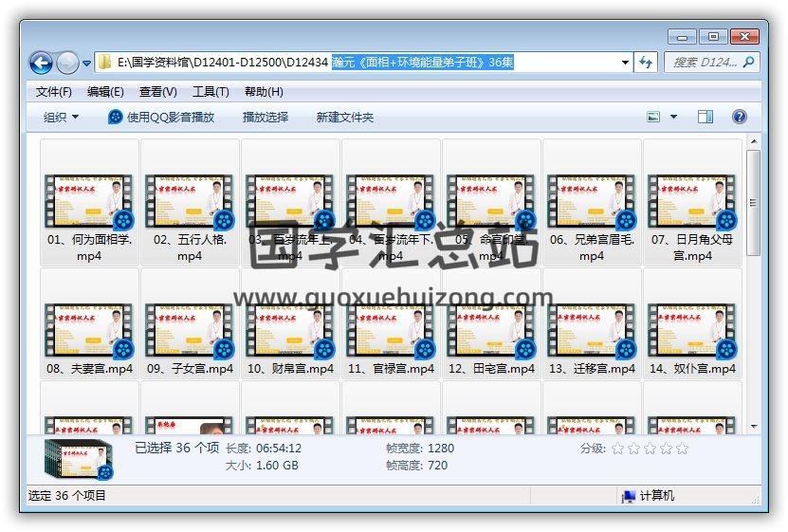
Task: Click 播放选择 button
Action: [x=266, y=117]
